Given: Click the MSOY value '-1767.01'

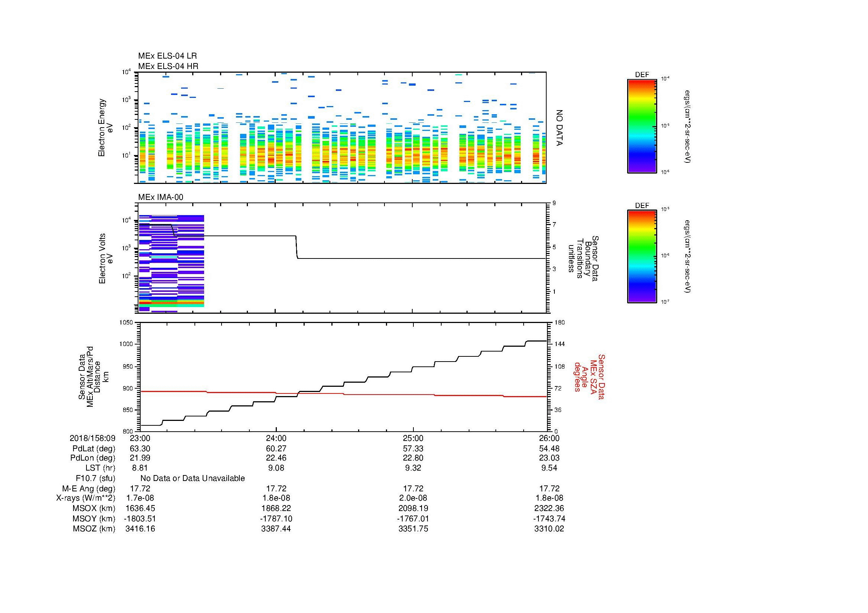Looking at the screenshot, I should point(413,519).
